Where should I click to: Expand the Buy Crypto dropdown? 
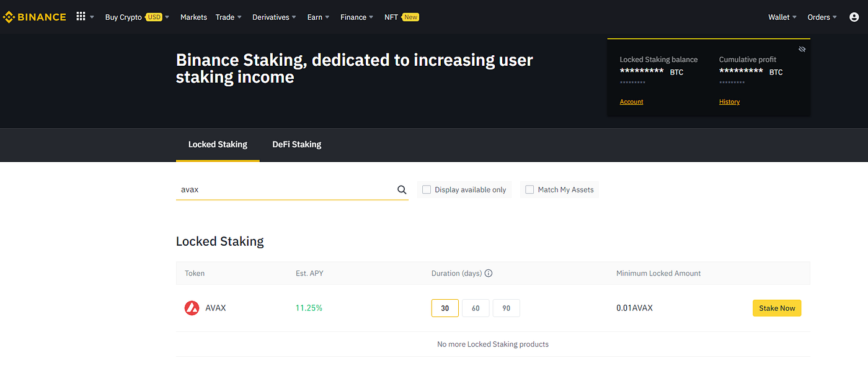137,17
